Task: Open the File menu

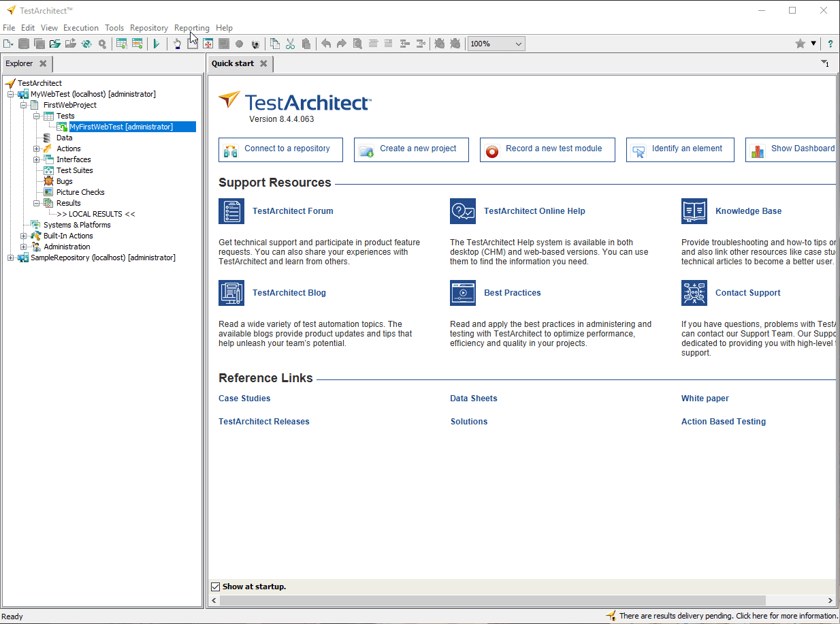Action: pyautogui.click(x=9, y=28)
